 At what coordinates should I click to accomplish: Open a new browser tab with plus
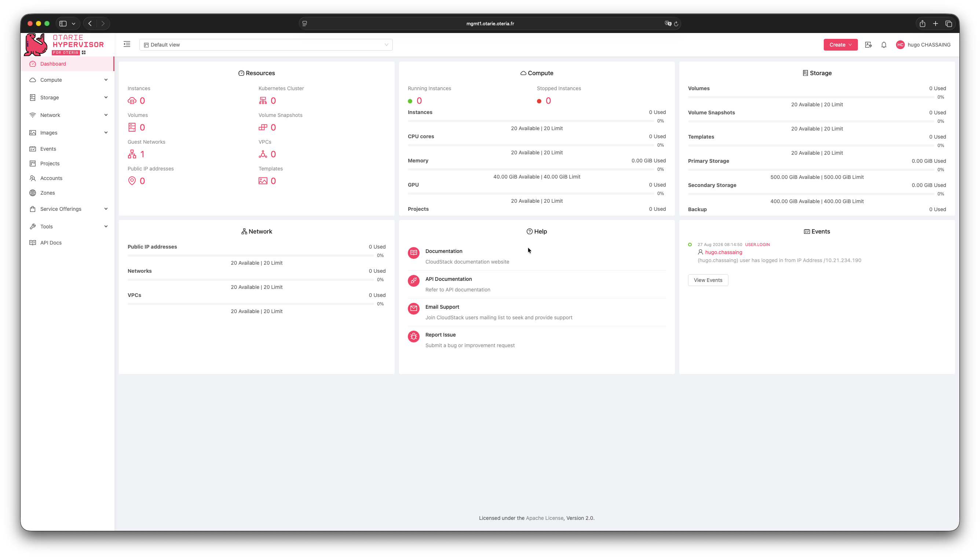(x=936, y=24)
